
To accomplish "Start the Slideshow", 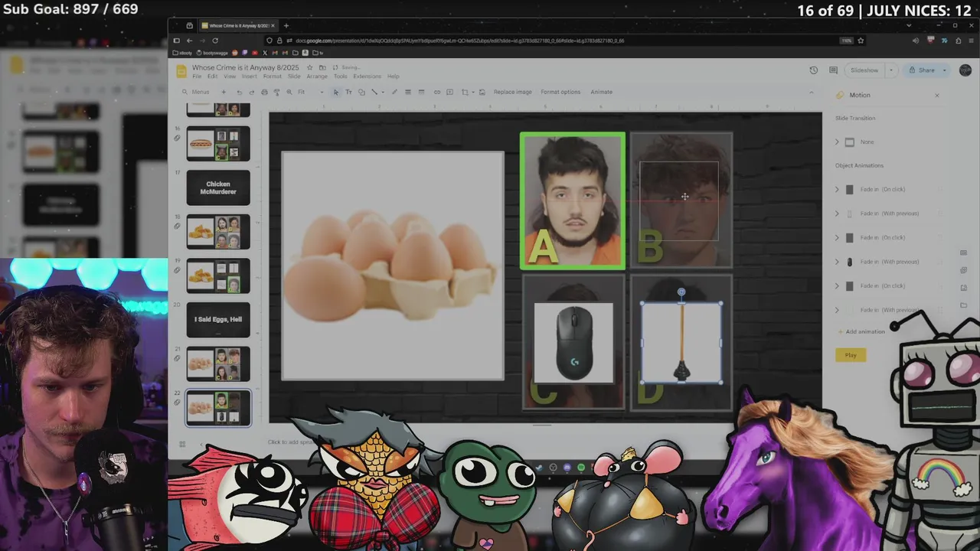I will (x=864, y=70).
